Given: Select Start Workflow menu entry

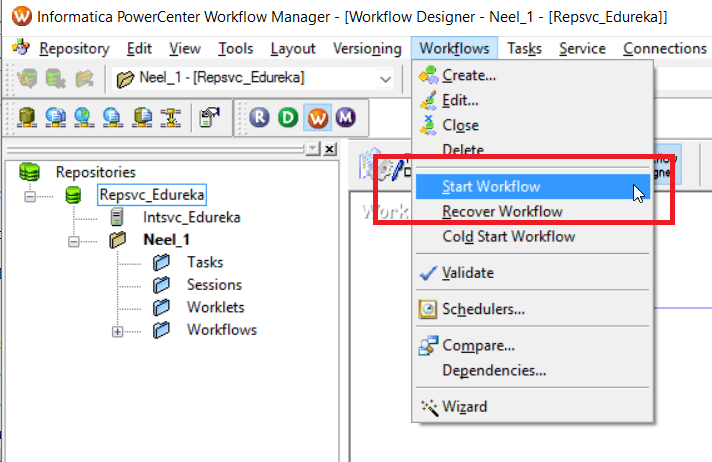Looking at the screenshot, I should (532, 187).
